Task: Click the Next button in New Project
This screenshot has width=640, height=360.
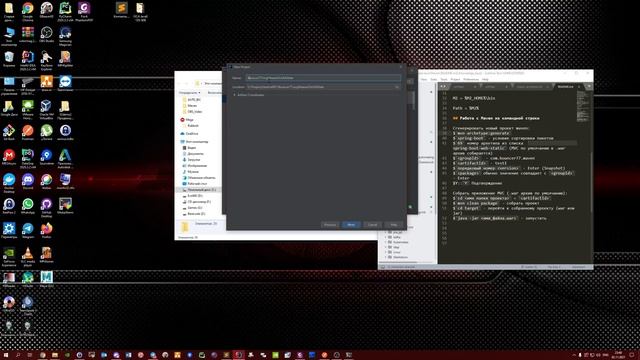Action: (x=351, y=224)
